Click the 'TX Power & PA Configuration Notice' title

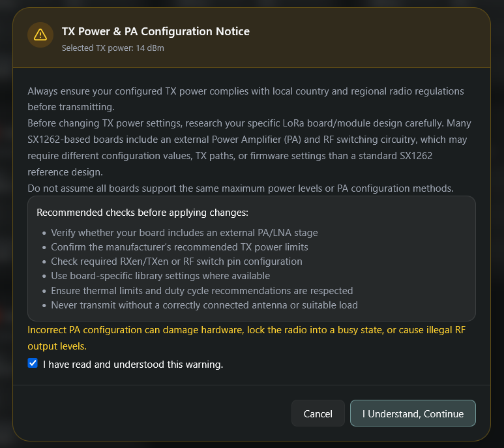156,31
